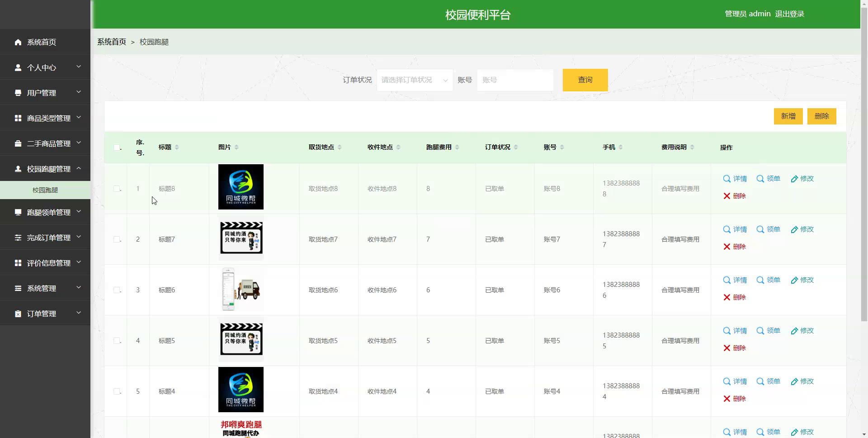Edit row 标题4 via 修改
Screen dimensions: 868x438
(802, 381)
